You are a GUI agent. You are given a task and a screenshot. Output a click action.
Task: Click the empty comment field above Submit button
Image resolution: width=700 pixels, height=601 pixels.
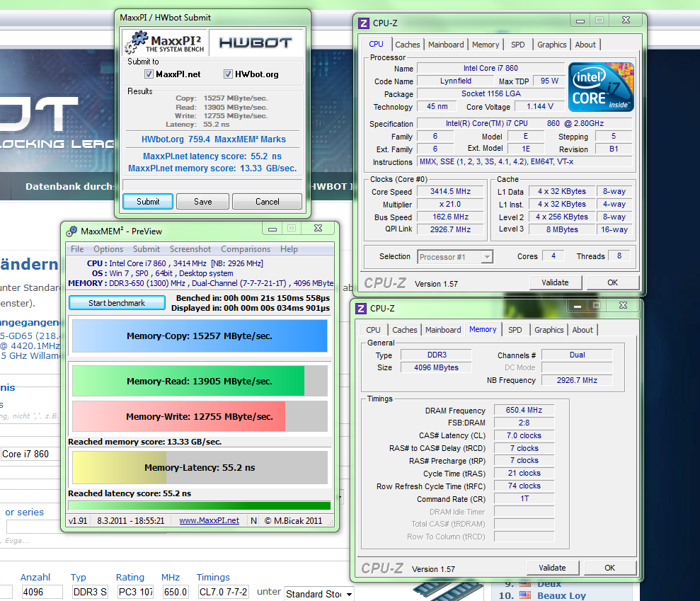click(x=212, y=185)
